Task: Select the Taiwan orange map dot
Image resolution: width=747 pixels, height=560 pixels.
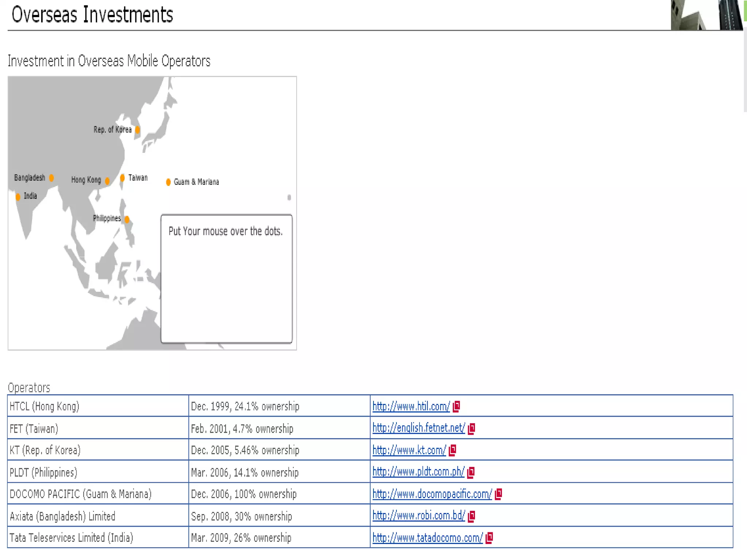Action: coord(123,178)
